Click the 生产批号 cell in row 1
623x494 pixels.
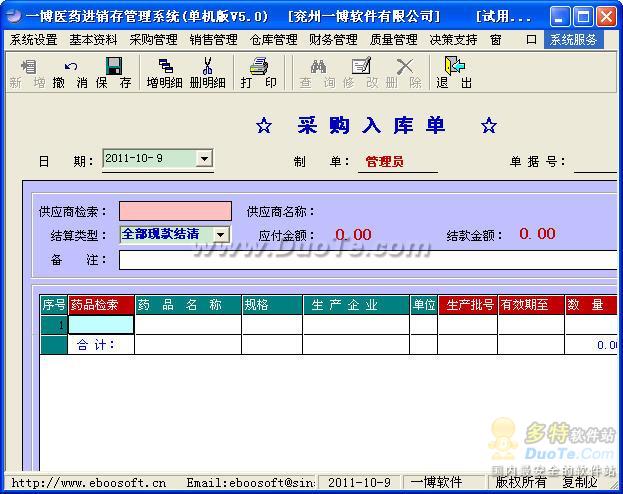coord(468,325)
